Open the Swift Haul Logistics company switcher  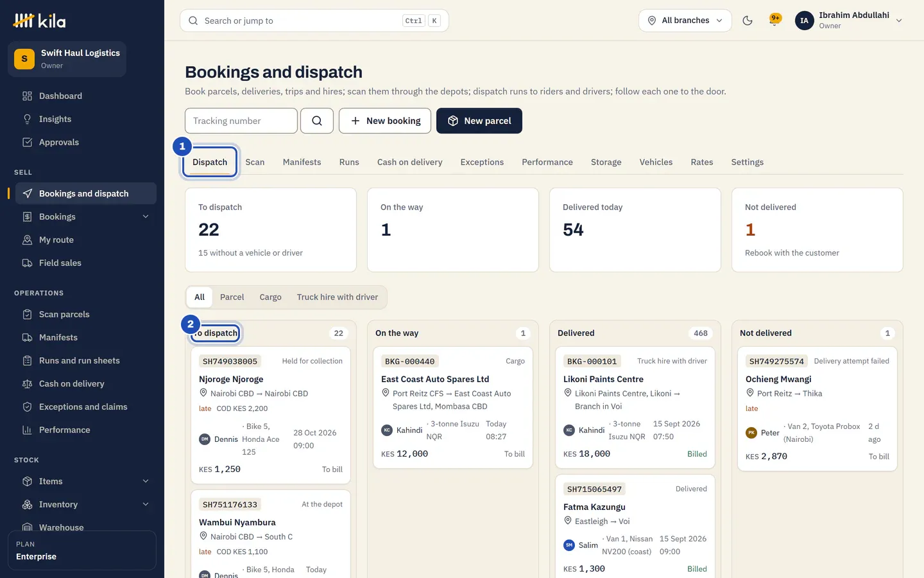tap(67, 59)
